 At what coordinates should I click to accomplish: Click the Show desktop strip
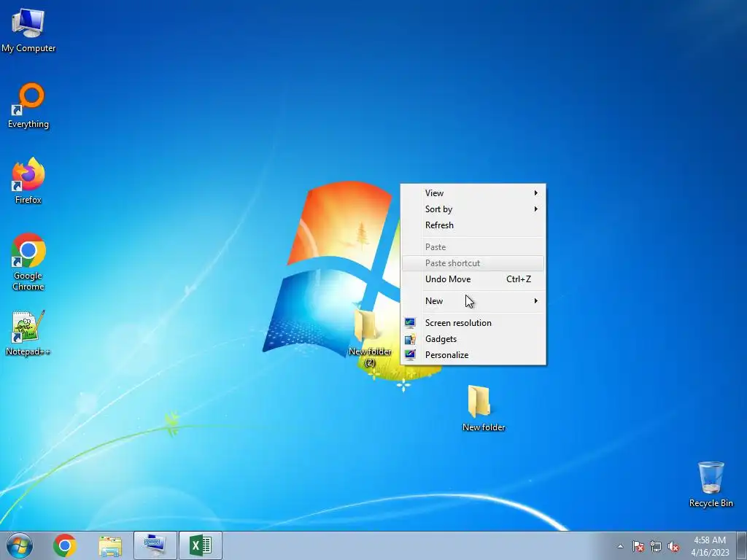coord(742,545)
